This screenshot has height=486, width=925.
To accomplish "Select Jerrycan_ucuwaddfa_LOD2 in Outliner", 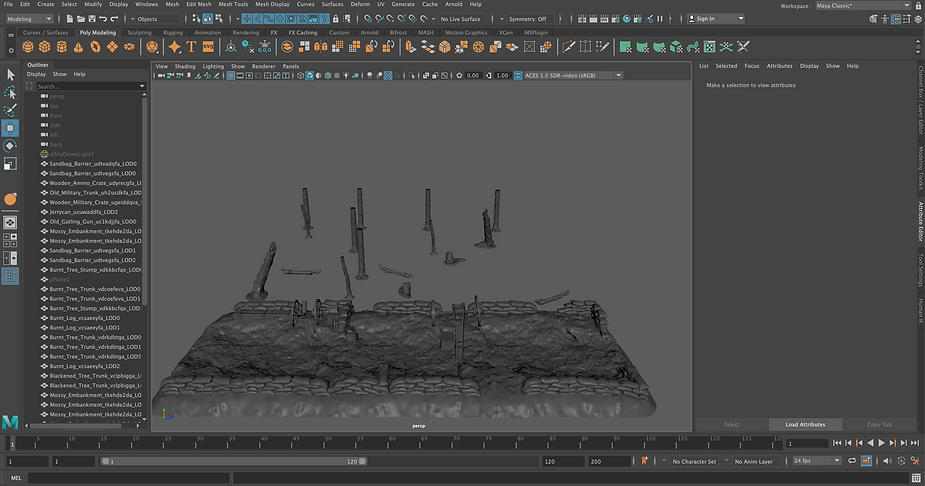I will point(83,212).
